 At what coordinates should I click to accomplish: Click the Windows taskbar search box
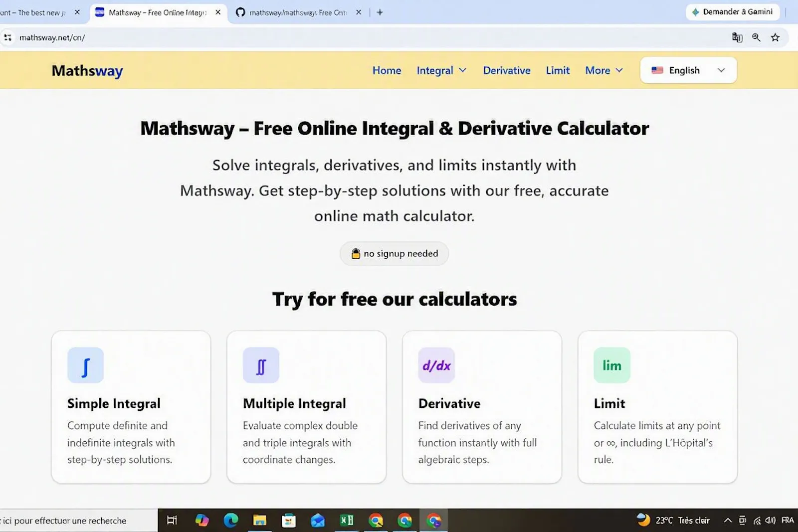point(79,521)
